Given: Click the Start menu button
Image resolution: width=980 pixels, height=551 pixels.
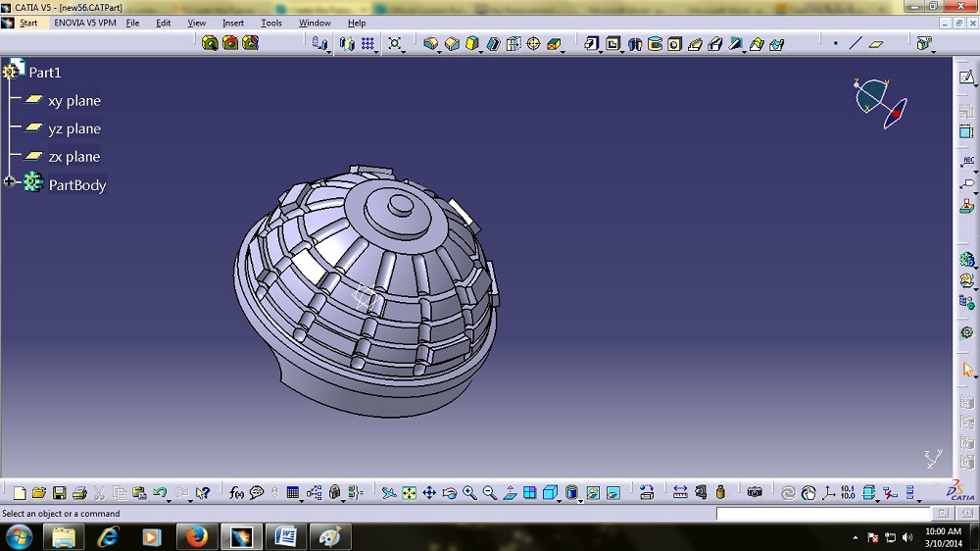Looking at the screenshot, I should click(28, 23).
